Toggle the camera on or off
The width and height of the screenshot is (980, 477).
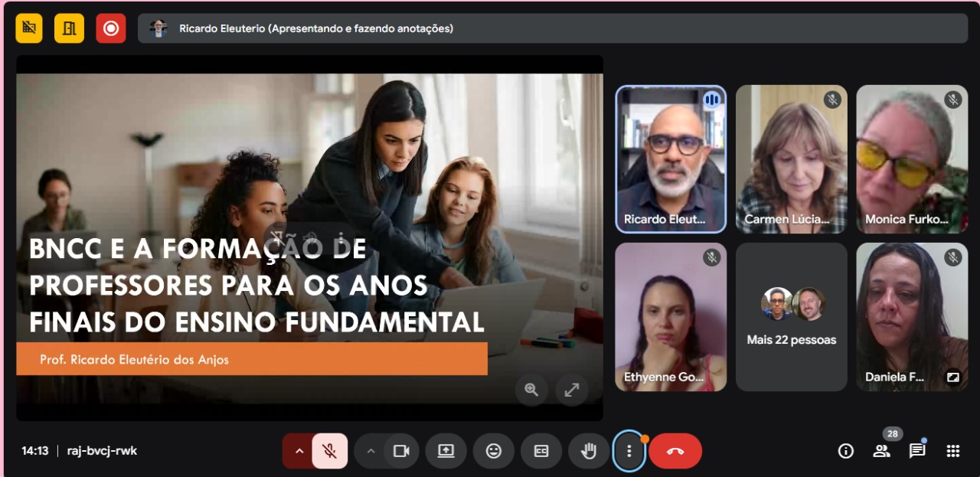pos(401,451)
